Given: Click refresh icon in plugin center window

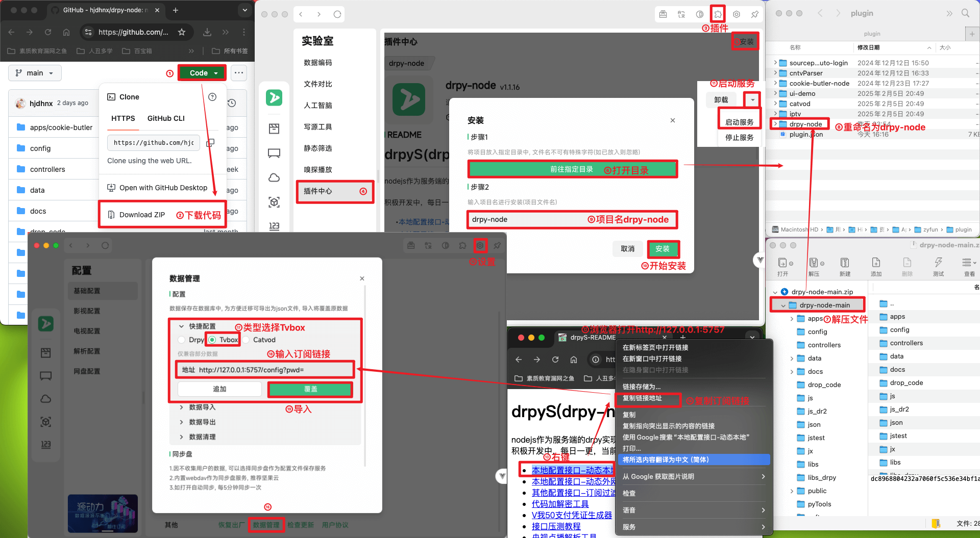Looking at the screenshot, I should pos(337,14).
